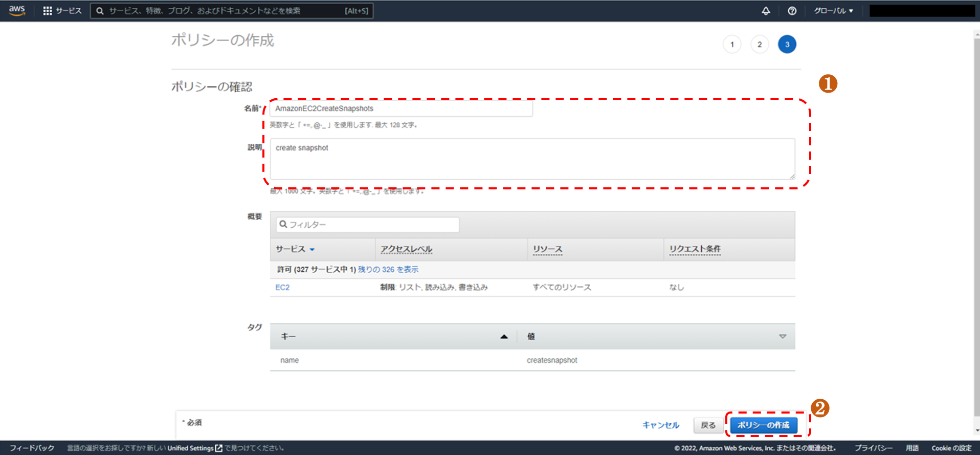
Task: Click the step 2 circle indicator
Action: 760,45
